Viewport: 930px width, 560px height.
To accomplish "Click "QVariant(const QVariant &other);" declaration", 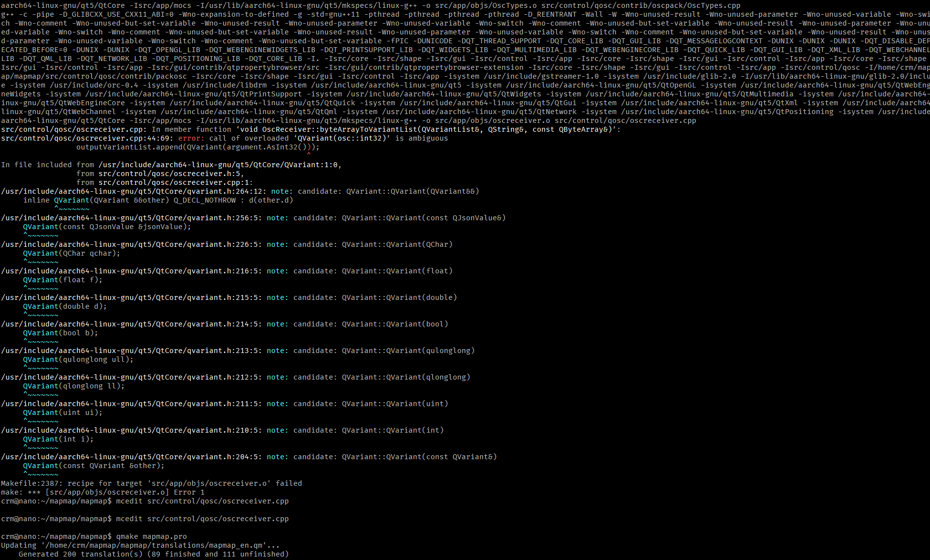I will click(93, 466).
